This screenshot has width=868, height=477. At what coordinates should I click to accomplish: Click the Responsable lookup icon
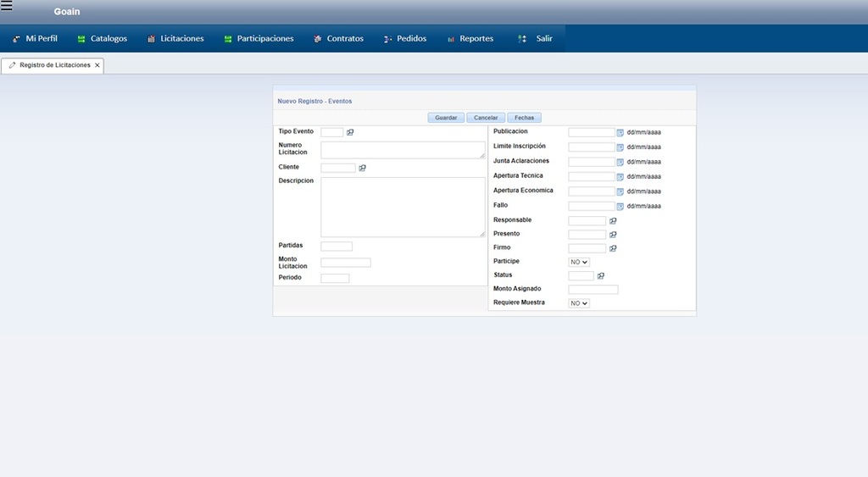[x=613, y=221]
